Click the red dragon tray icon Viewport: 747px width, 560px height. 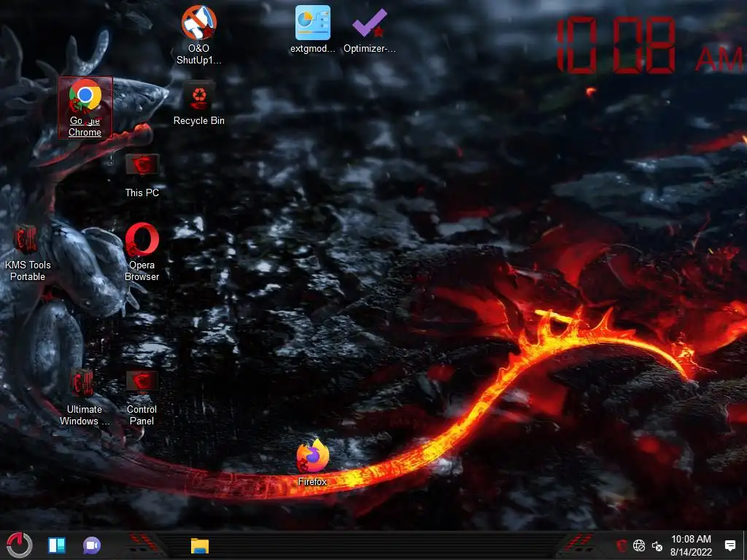click(x=622, y=545)
